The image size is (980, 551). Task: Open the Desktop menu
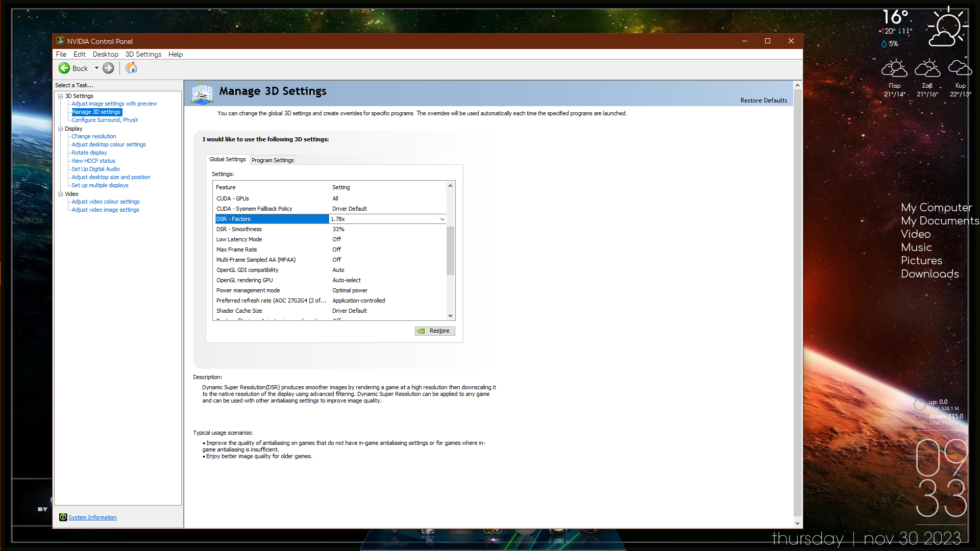tap(105, 54)
